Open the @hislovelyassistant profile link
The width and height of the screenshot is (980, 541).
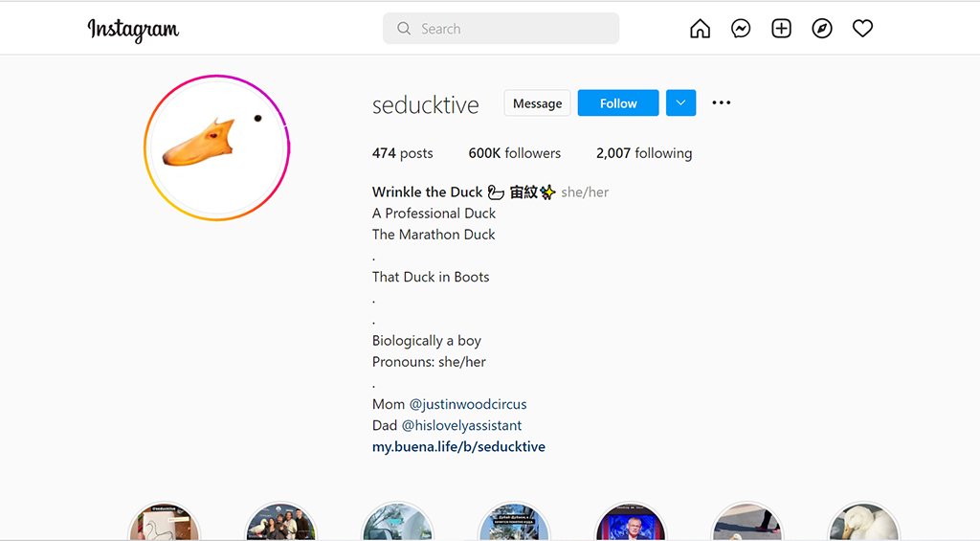tap(461, 425)
